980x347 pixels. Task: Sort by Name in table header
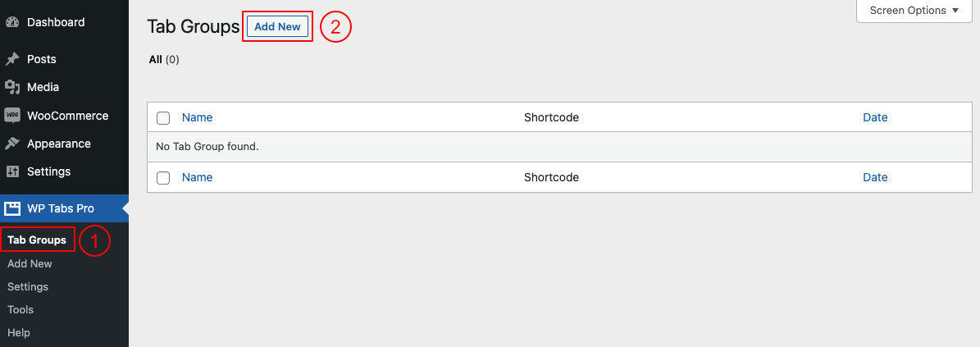click(197, 117)
